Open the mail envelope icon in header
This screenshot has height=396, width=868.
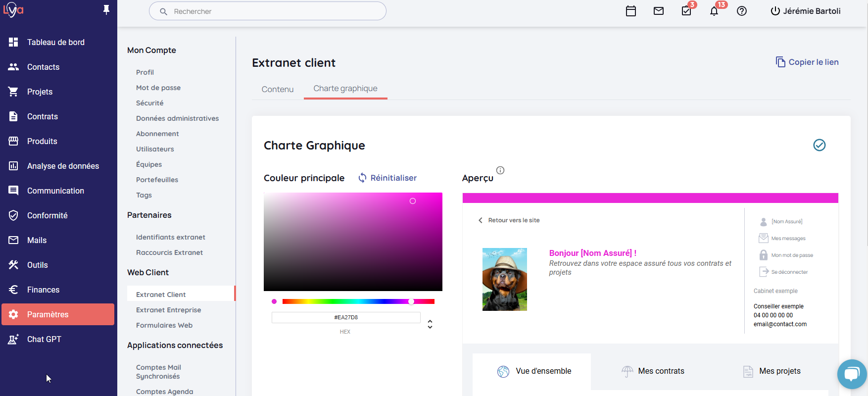click(x=658, y=11)
